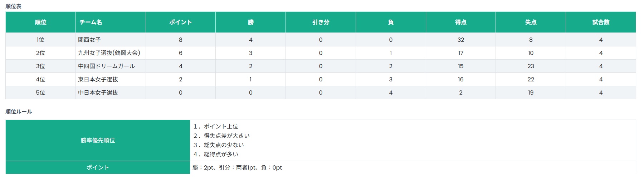Click the ポイント column header

[x=181, y=22]
